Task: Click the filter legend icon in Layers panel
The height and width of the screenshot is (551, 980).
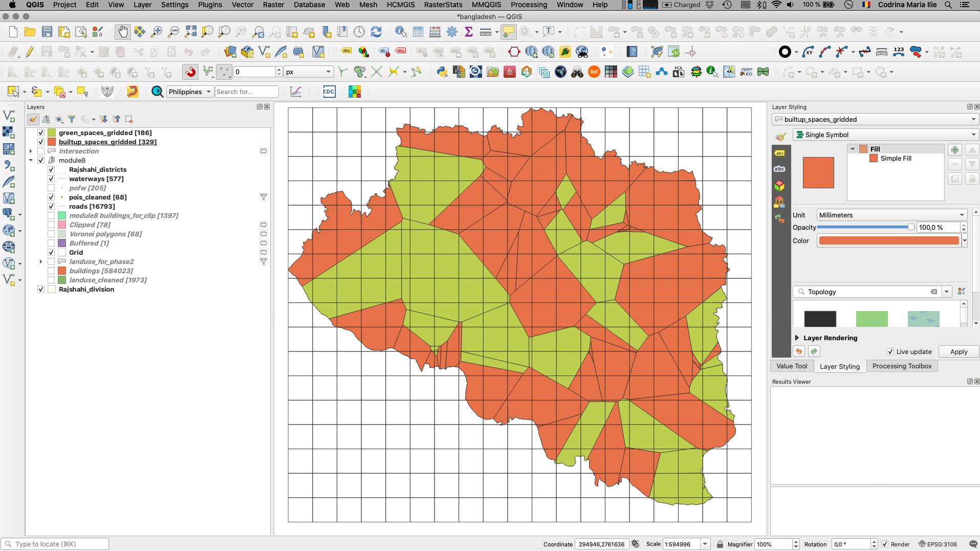Action: click(72, 120)
